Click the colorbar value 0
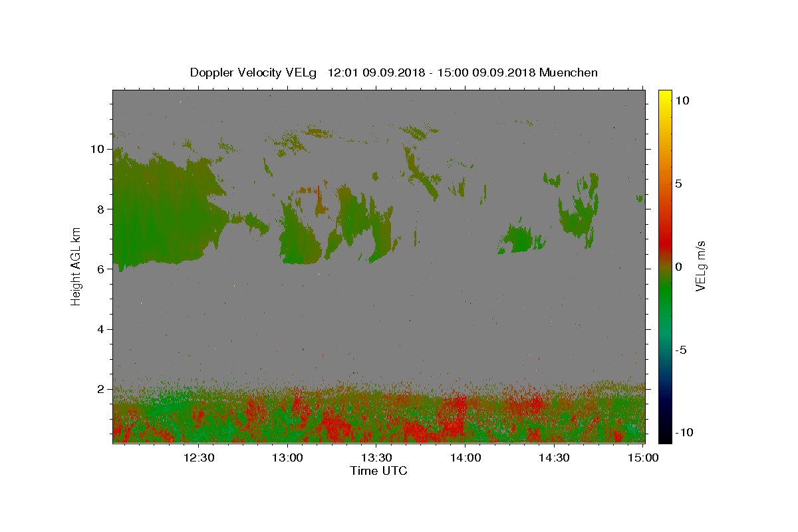Image resolution: width=798 pixels, height=532 pixels. coord(679,267)
